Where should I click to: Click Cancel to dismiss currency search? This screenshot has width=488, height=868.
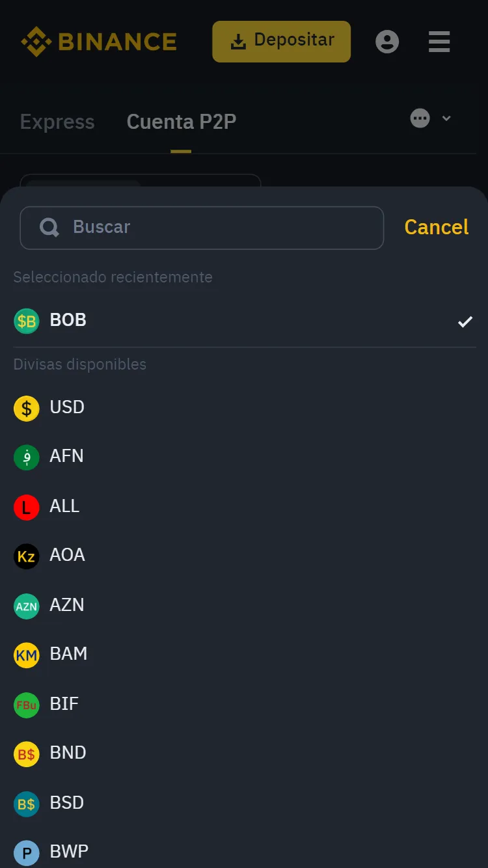pos(436,227)
